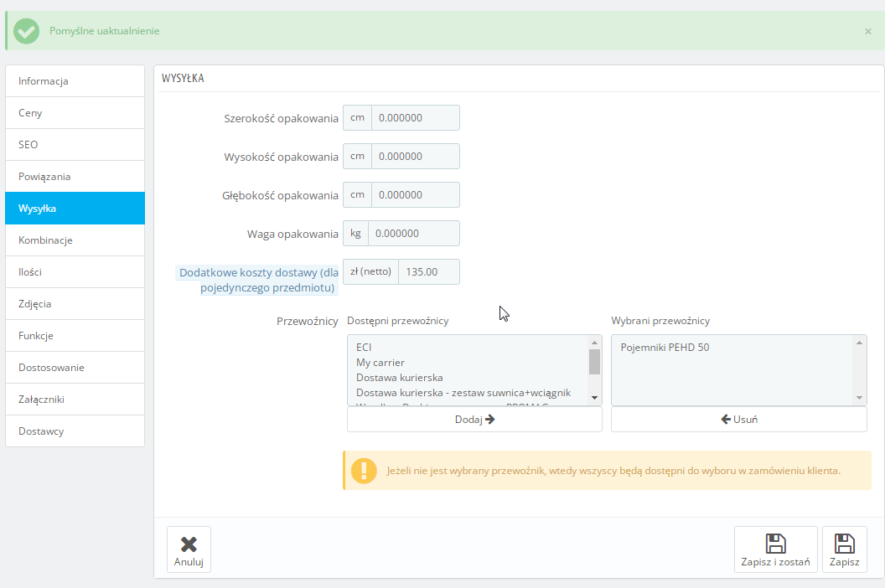Click the Dodatkowe koszty dostawy label

click(258, 280)
